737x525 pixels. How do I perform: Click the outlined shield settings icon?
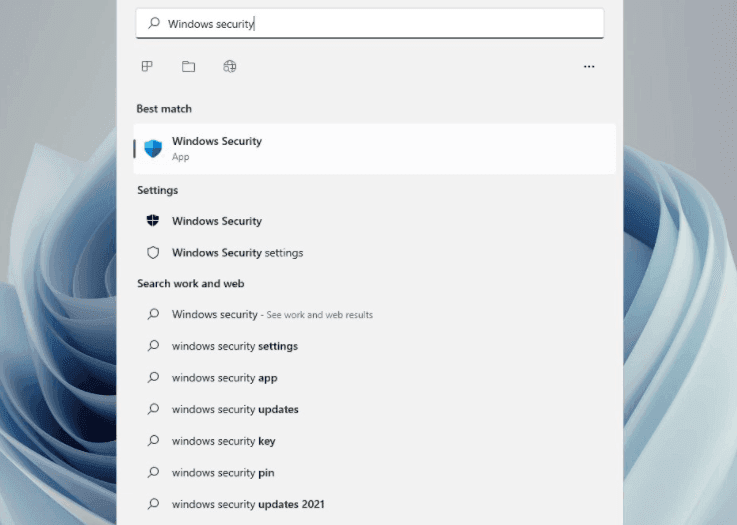tap(153, 252)
